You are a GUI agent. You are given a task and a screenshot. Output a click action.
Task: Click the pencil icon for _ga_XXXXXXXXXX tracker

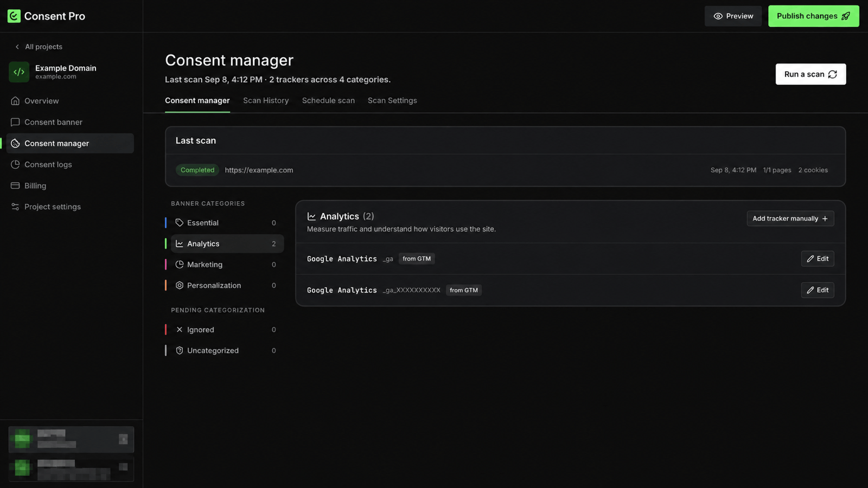[x=810, y=290]
